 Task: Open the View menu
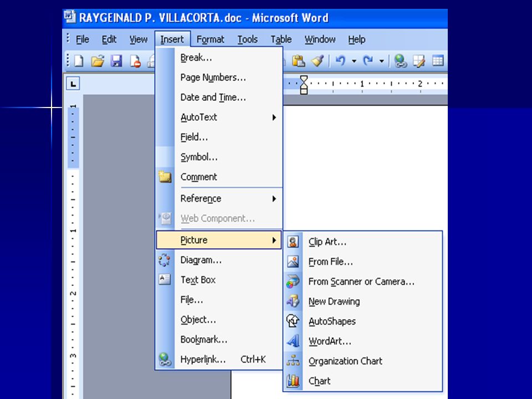(139, 39)
